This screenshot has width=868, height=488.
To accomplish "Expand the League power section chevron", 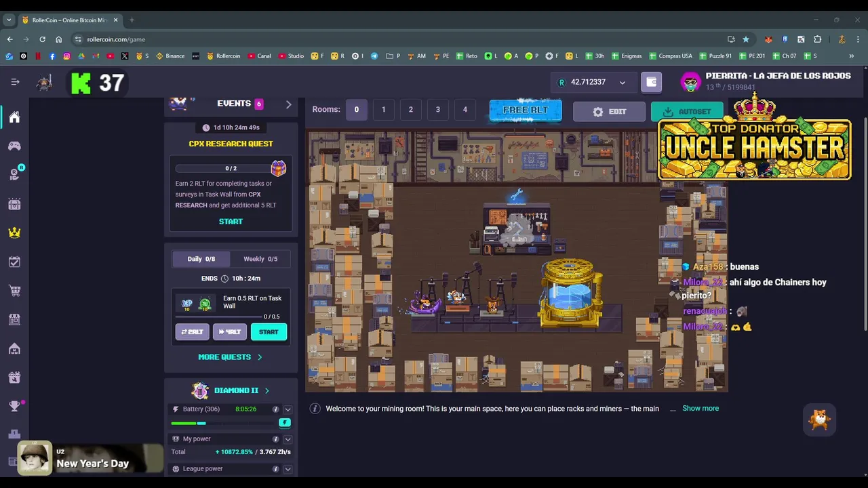I will (288, 469).
